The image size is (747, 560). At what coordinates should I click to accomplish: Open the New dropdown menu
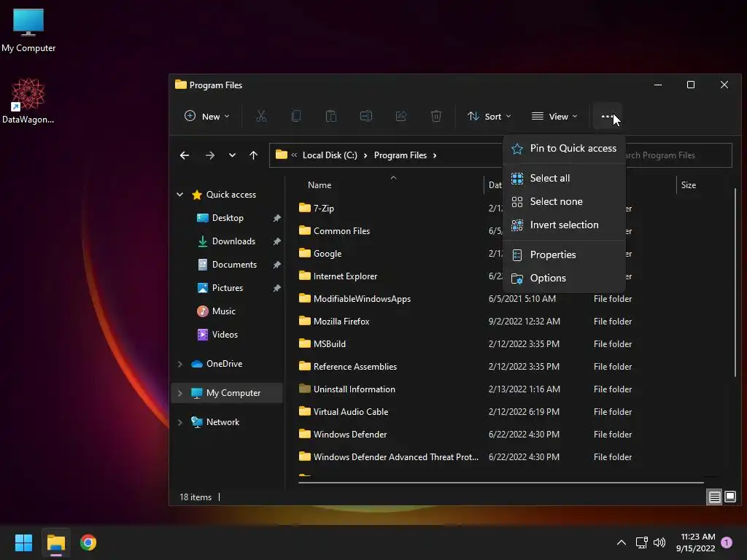206,116
